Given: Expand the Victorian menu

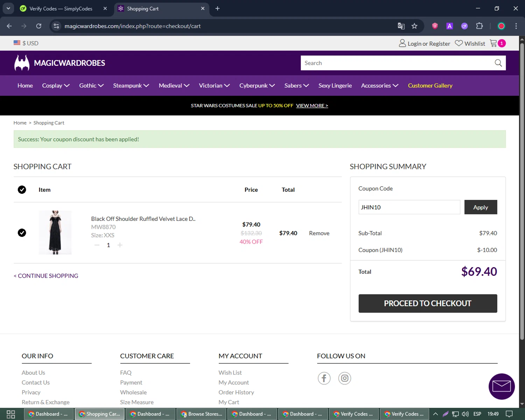Looking at the screenshot, I should 214,85.
